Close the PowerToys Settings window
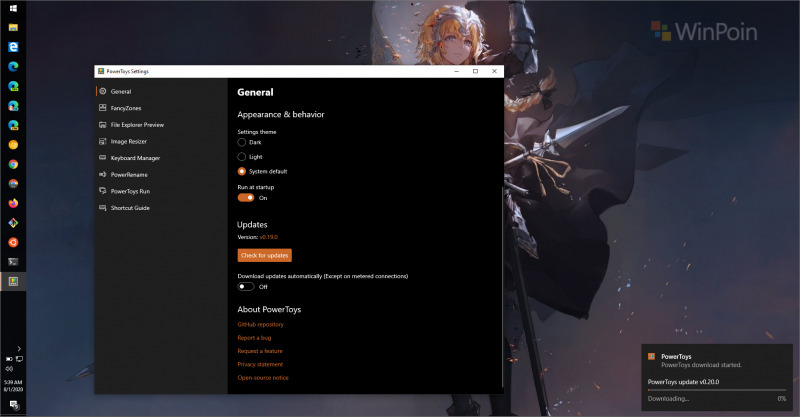 [x=494, y=71]
